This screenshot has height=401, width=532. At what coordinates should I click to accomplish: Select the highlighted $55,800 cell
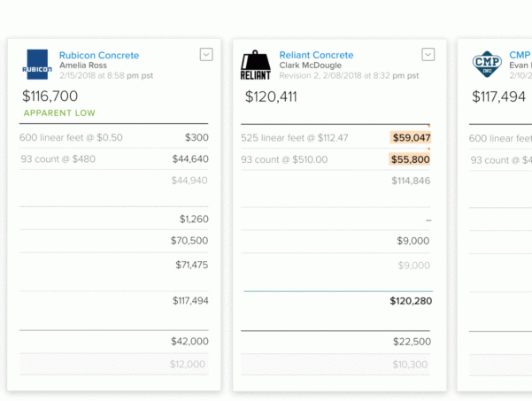click(x=411, y=159)
